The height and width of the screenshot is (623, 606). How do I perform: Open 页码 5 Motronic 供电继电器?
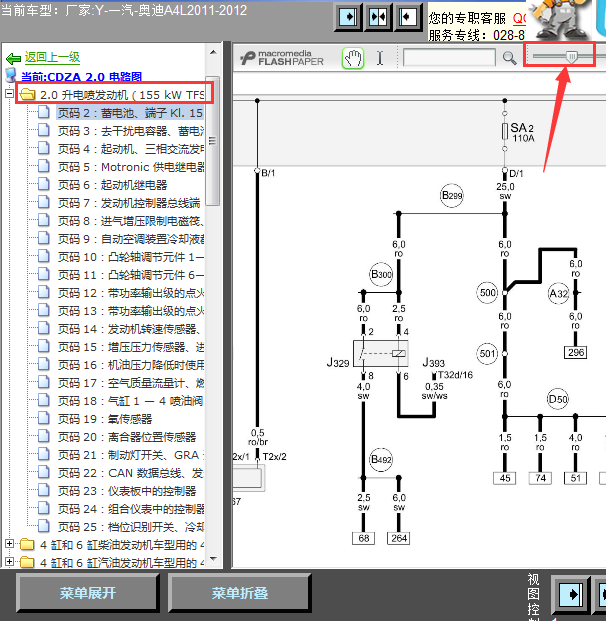(131, 167)
